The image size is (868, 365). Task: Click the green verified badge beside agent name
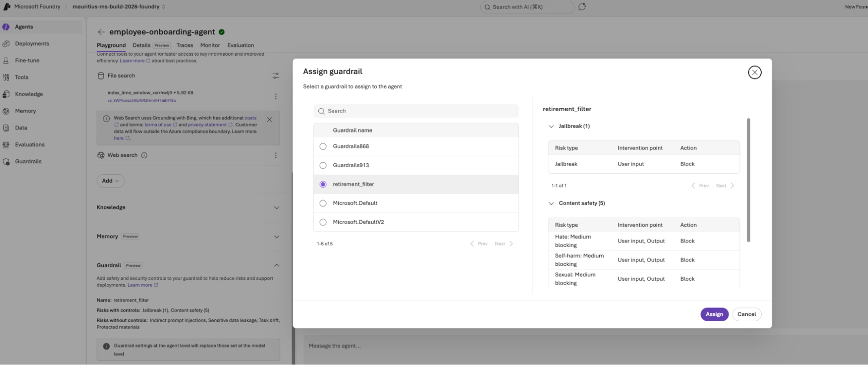tap(222, 32)
